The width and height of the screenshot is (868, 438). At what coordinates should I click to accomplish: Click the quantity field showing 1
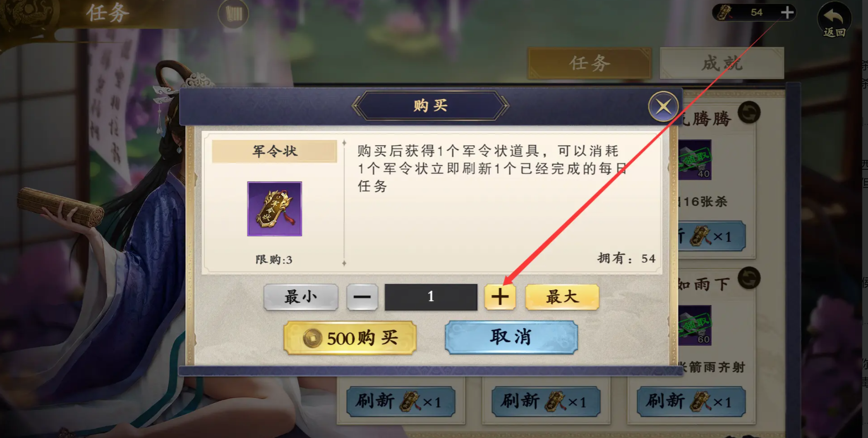tap(431, 297)
